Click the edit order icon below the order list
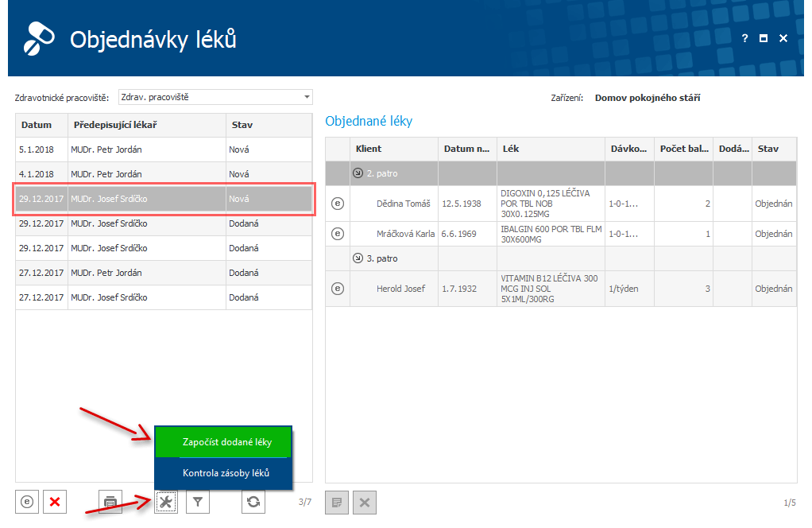The image size is (812, 528). pos(27,502)
